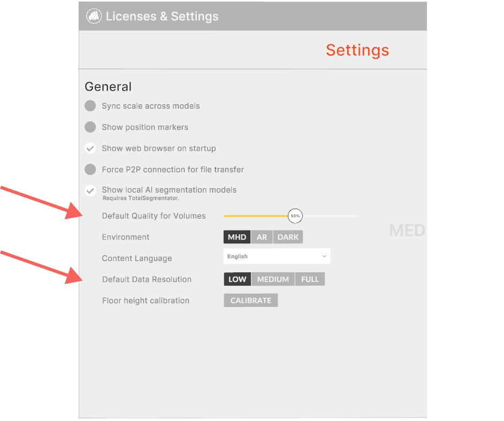The height and width of the screenshot is (421, 504).
Task: Click the Licenses & Settings title
Action: [x=162, y=16]
